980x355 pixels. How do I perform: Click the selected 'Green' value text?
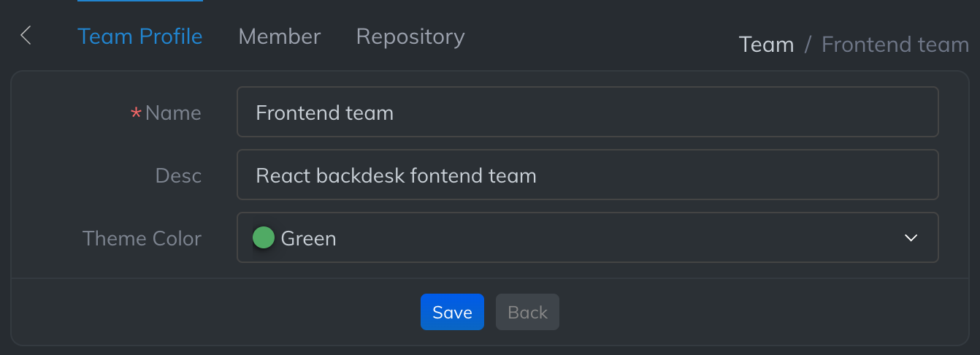tap(308, 238)
